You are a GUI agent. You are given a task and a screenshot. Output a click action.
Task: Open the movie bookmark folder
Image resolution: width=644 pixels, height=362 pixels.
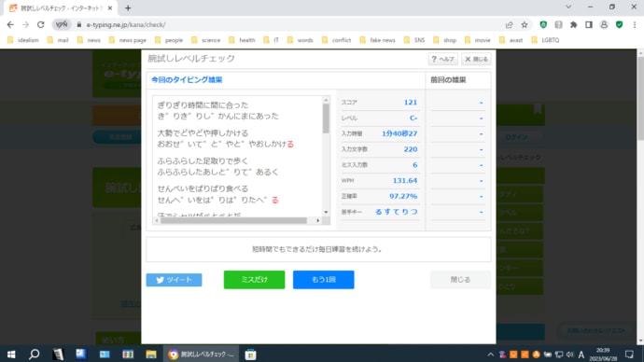478,40
